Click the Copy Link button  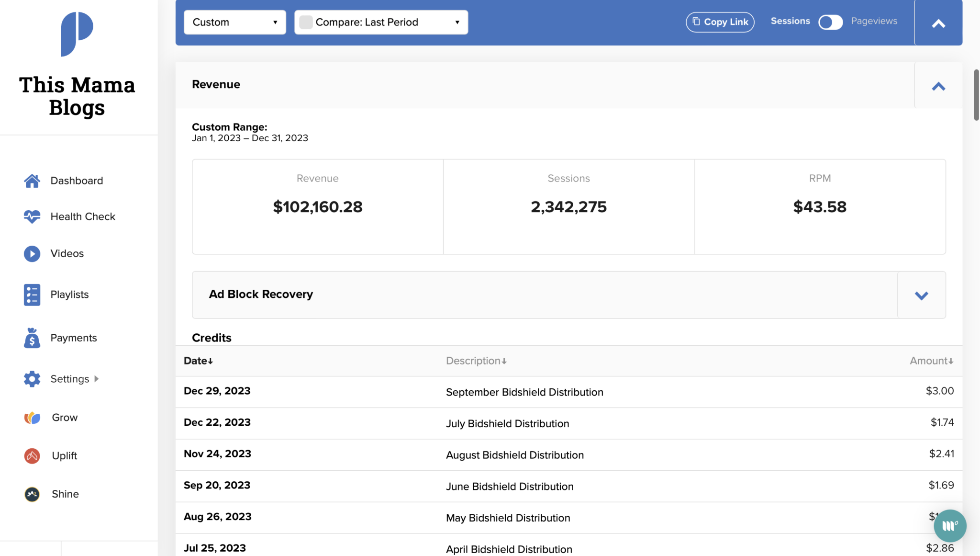click(720, 22)
